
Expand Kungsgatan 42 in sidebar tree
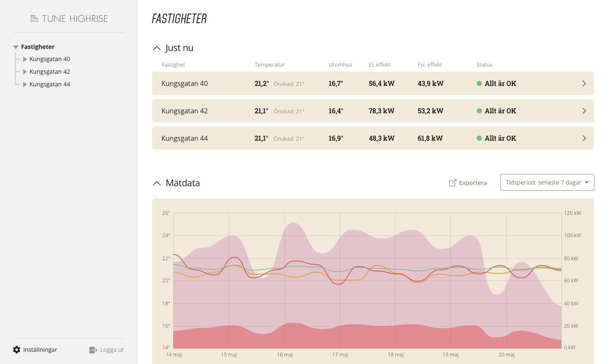coord(25,72)
